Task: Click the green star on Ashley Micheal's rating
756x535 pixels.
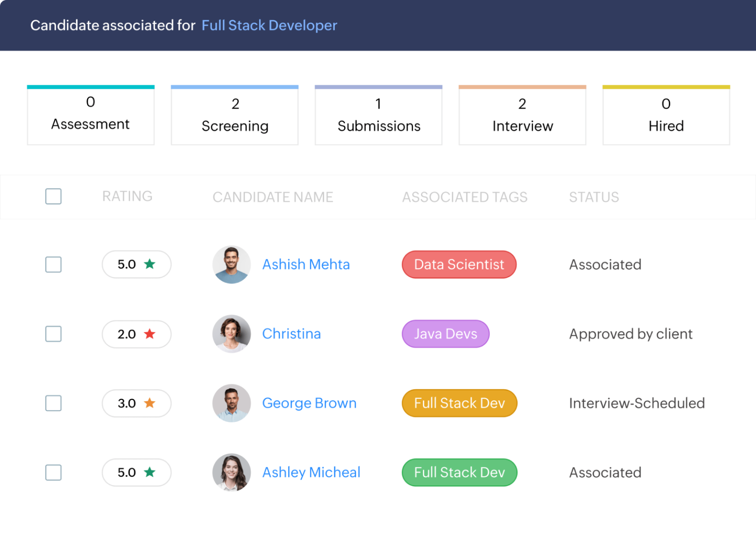Action: 150,472
